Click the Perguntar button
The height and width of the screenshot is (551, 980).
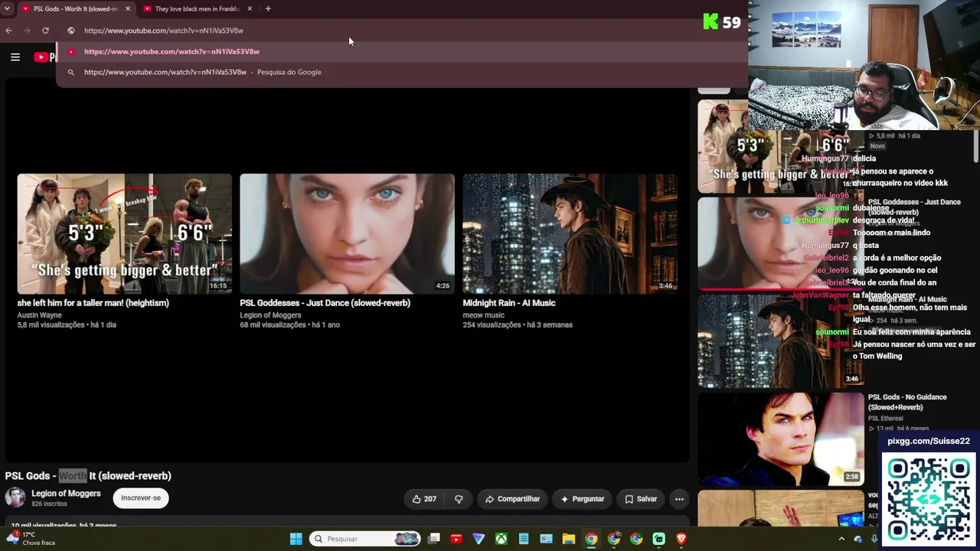pos(582,499)
